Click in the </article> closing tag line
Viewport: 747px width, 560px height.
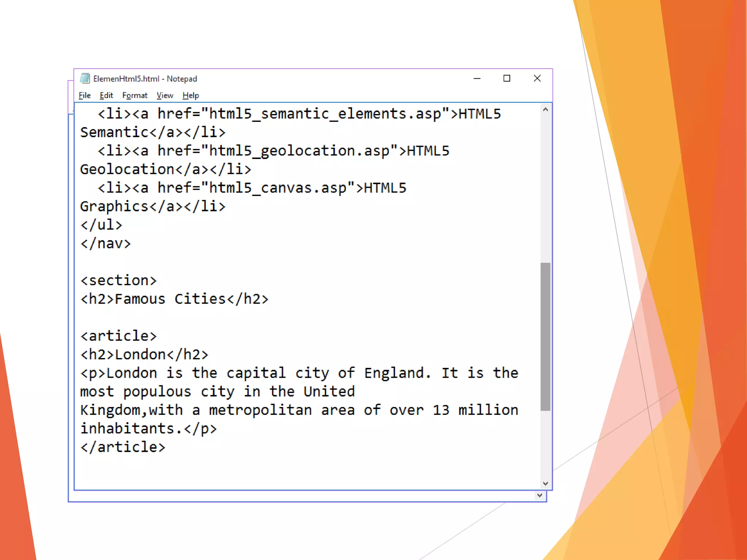tap(123, 447)
